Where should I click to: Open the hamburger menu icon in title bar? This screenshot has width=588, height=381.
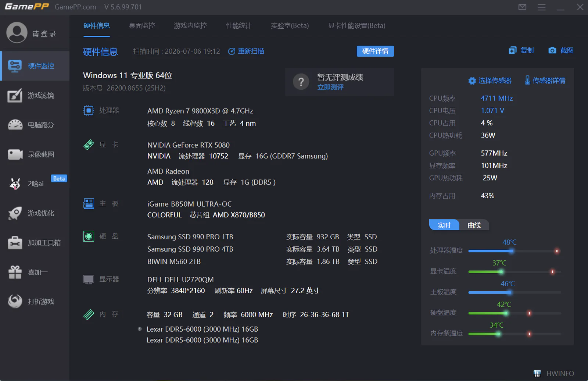[x=541, y=7]
